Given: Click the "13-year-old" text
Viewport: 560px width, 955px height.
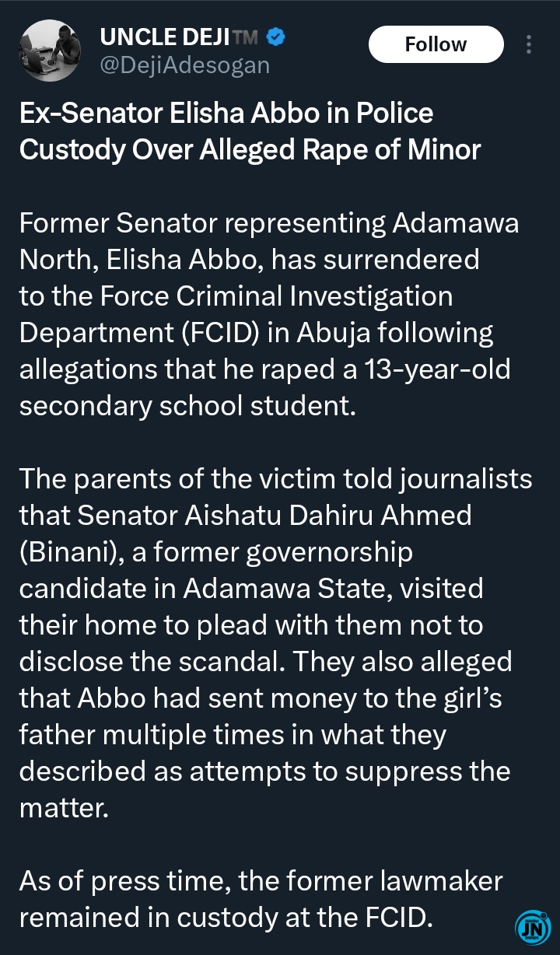Looking at the screenshot, I should point(436,369).
